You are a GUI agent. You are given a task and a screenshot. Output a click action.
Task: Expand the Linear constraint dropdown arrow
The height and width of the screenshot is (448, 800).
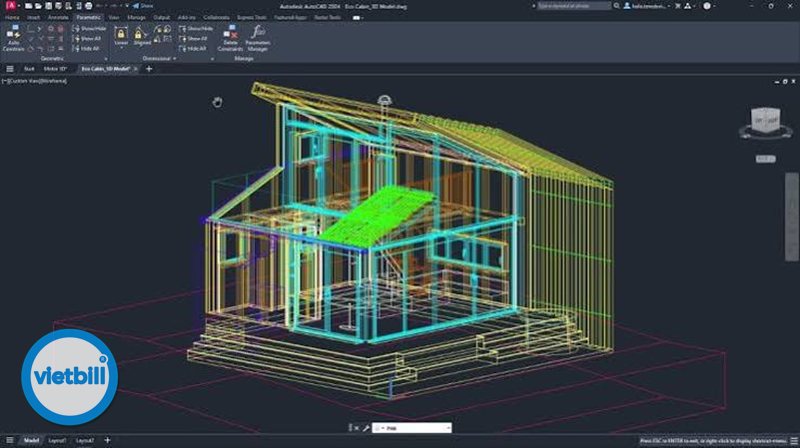(x=121, y=48)
